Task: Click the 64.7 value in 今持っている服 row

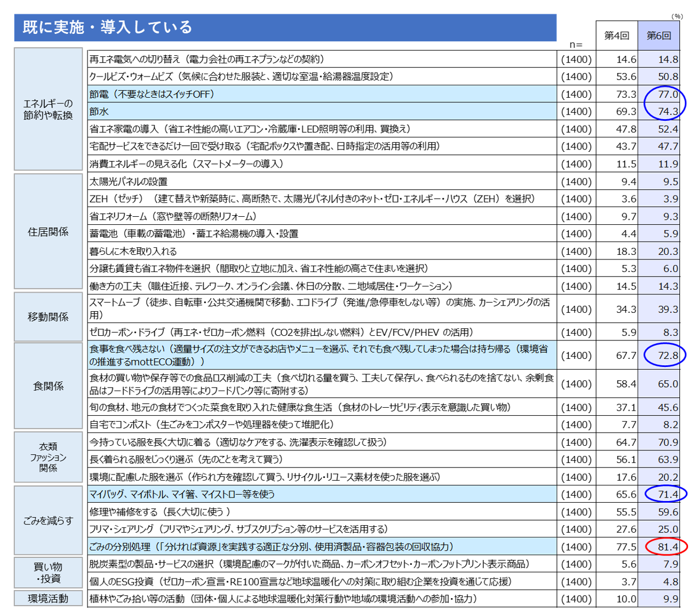Action: [x=626, y=442]
